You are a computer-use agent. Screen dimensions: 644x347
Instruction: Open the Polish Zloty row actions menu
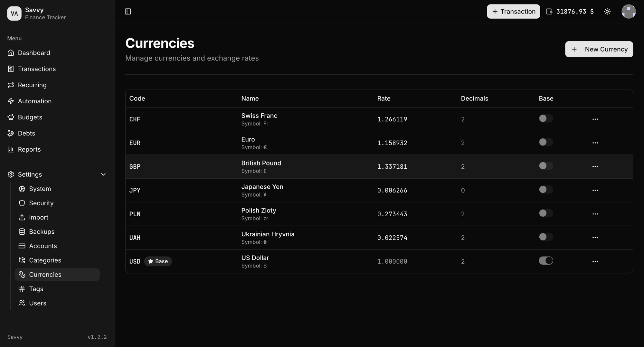point(595,214)
